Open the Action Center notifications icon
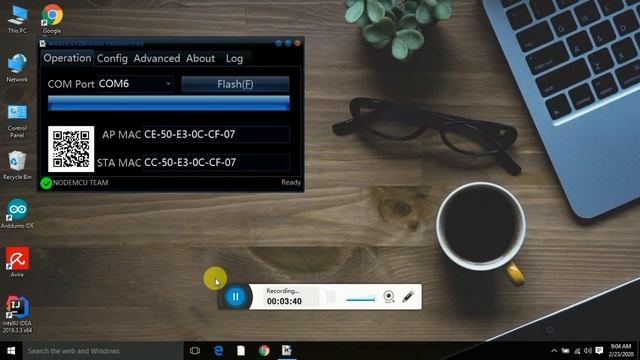640x360 pixels. click(x=599, y=351)
